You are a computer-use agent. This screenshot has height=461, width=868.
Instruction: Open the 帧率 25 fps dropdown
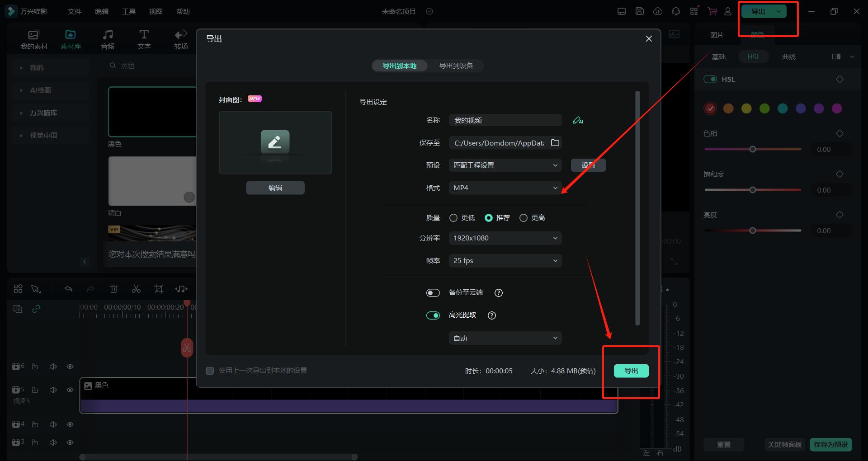[505, 261]
